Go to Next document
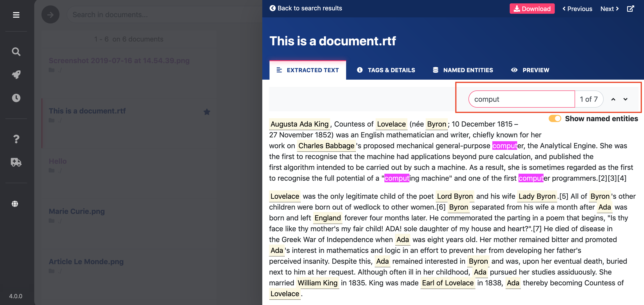The width and height of the screenshot is (644, 305). click(x=610, y=9)
